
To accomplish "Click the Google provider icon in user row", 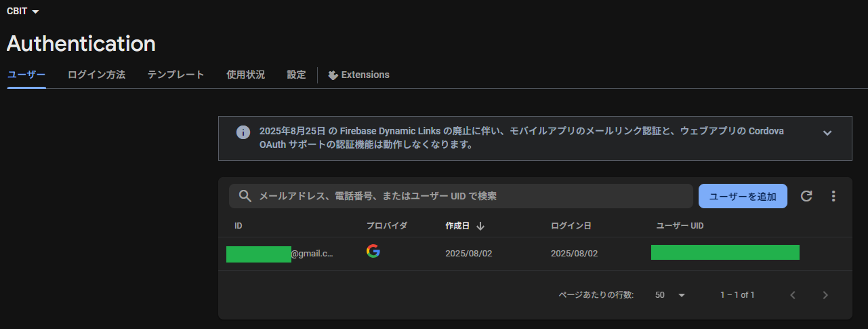I will pos(373,251).
